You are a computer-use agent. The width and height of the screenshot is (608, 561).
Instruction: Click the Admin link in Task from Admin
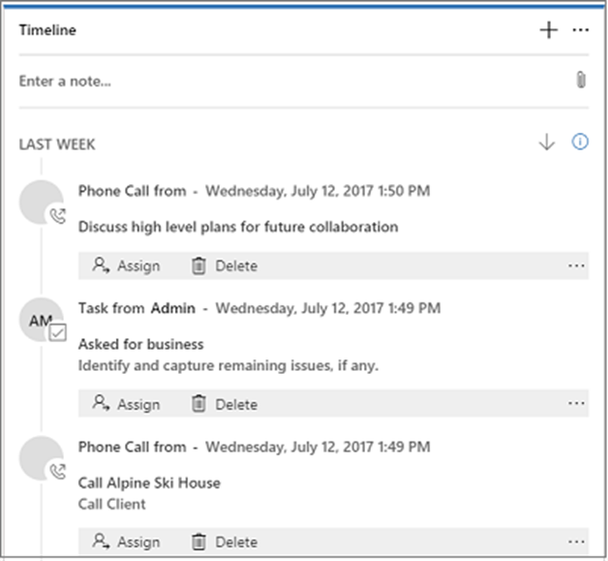[x=173, y=308]
